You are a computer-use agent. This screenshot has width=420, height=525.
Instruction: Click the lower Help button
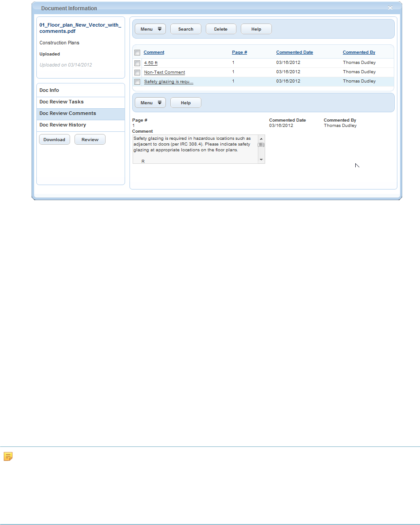point(186,103)
